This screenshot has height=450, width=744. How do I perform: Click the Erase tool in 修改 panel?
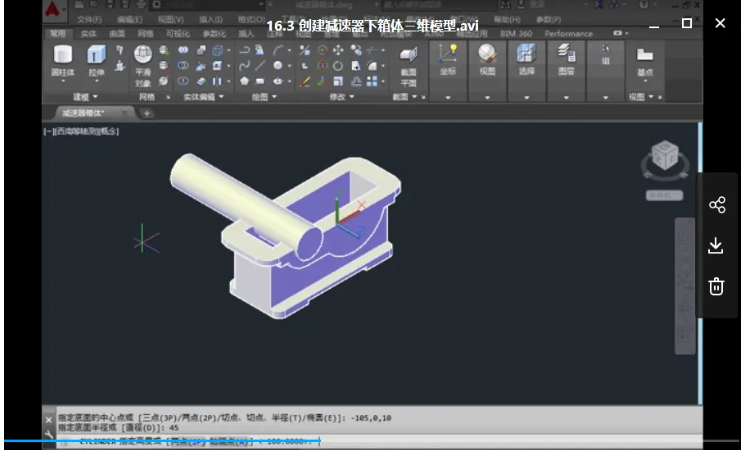(305, 81)
